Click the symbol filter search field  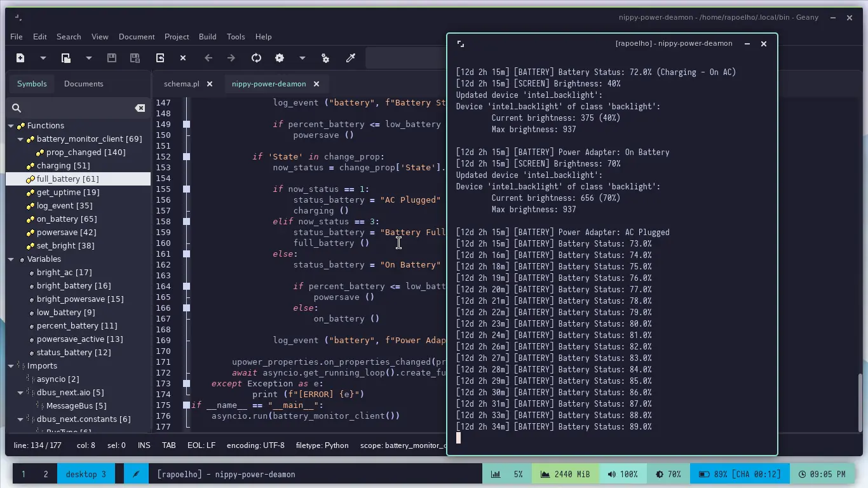point(78,108)
